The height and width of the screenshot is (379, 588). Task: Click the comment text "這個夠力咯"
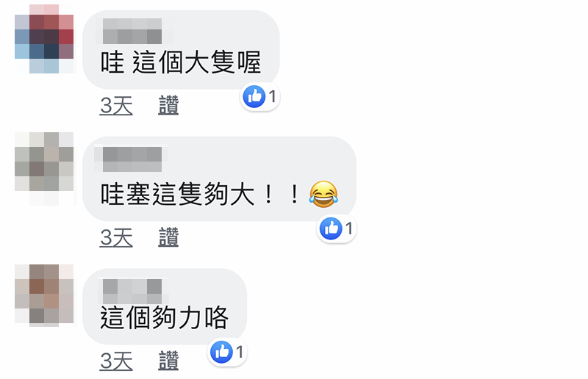[x=164, y=318]
